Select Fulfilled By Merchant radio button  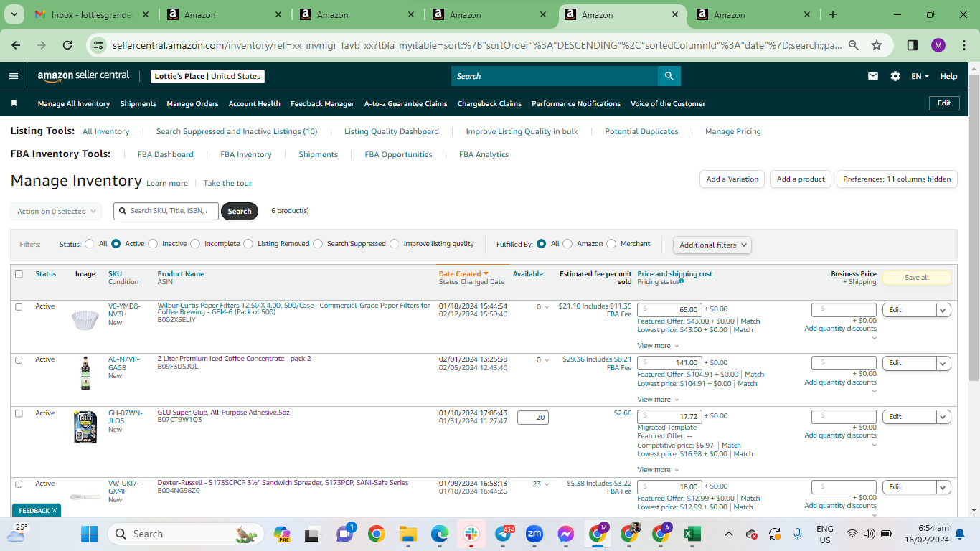611,244
